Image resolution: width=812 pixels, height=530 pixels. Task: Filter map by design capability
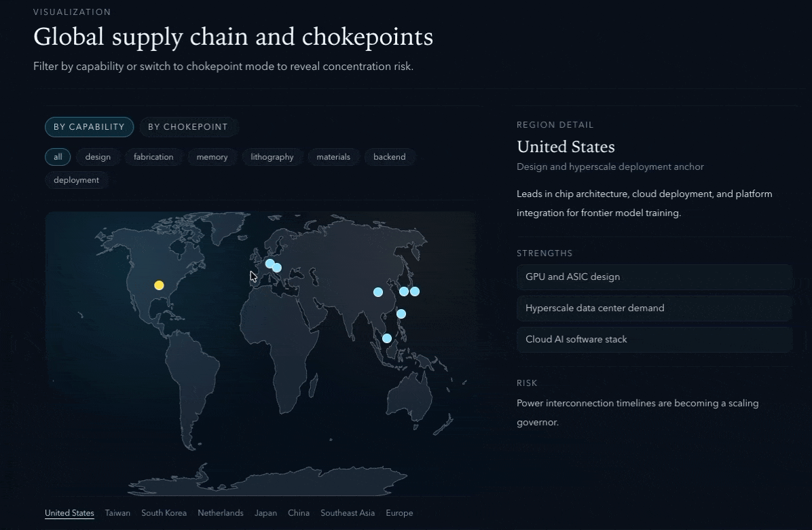[x=98, y=157]
